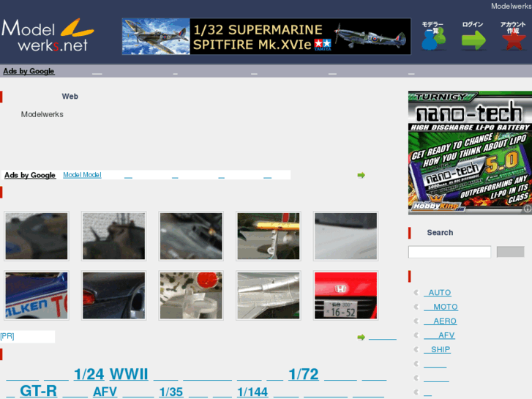This screenshot has width=532, height=399.
Task: Open the blue modelers list icon
Action: 433,36
